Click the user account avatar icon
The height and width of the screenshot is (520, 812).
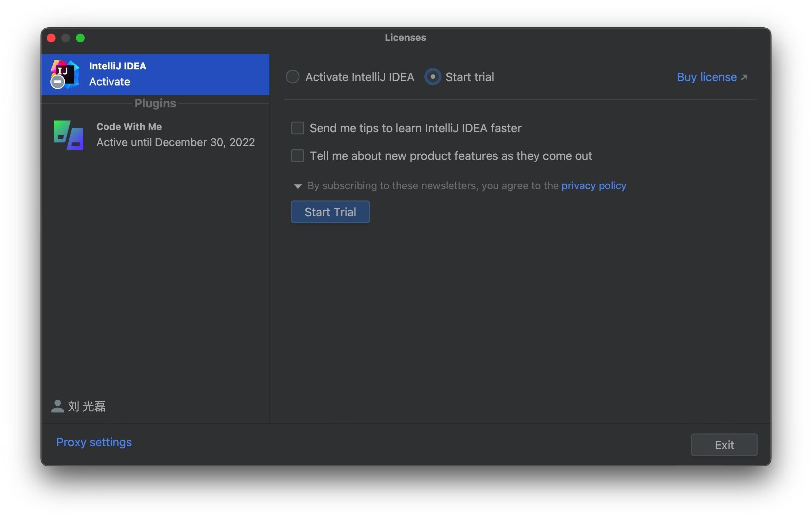pos(57,406)
